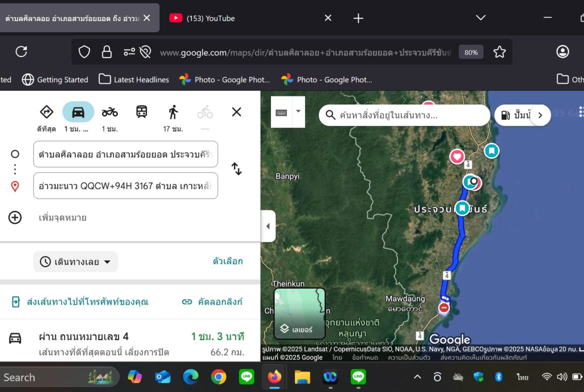
Task: Click the add destination plus icon
Action: [15, 218]
